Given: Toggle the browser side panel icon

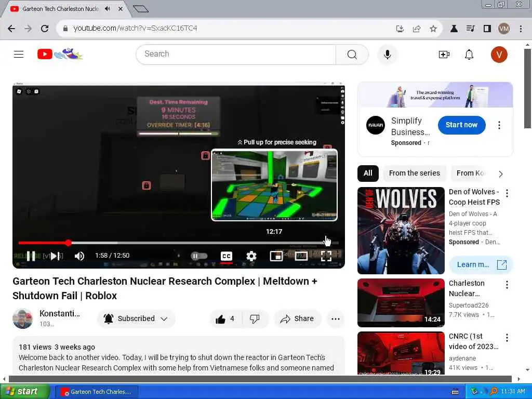Looking at the screenshot, I should [x=487, y=29].
